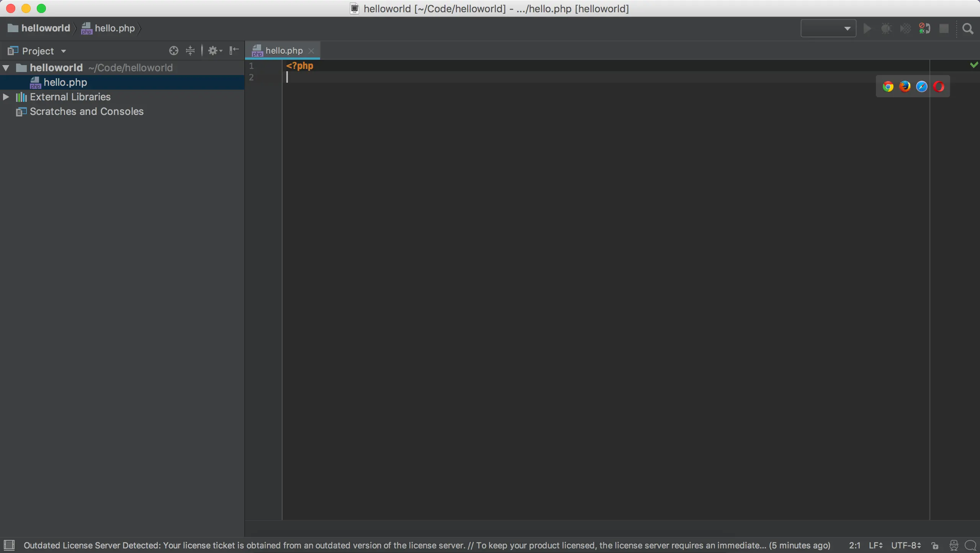Viewport: 980px width, 553px height.
Task: Collapse all in Project panel
Action: [x=190, y=51]
